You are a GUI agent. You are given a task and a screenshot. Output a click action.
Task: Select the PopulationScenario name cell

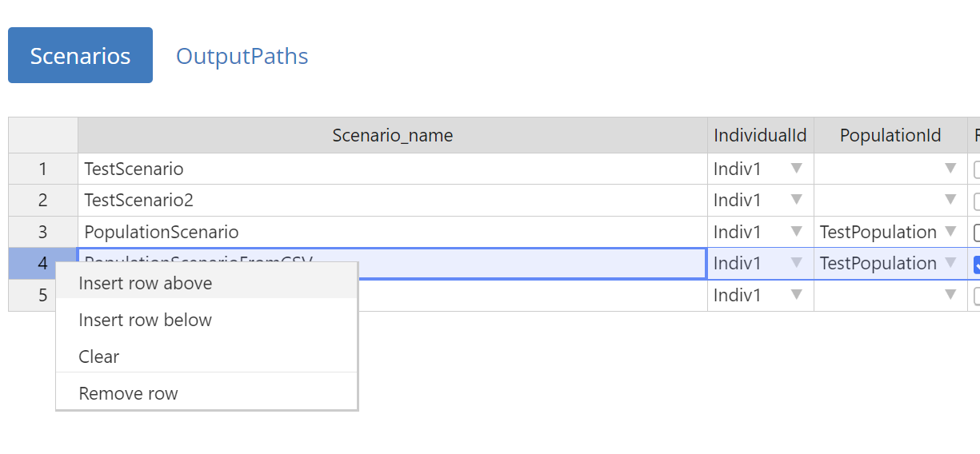[x=393, y=232]
